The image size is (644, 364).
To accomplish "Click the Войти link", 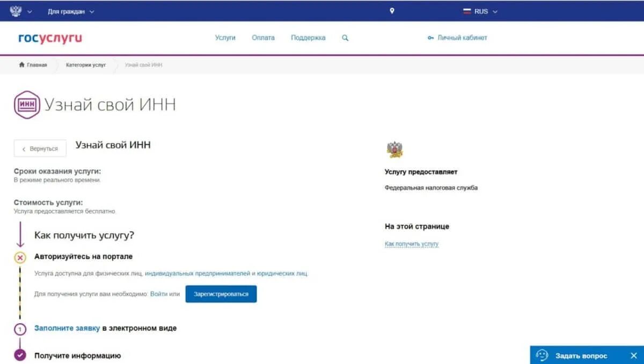I will [156, 294].
